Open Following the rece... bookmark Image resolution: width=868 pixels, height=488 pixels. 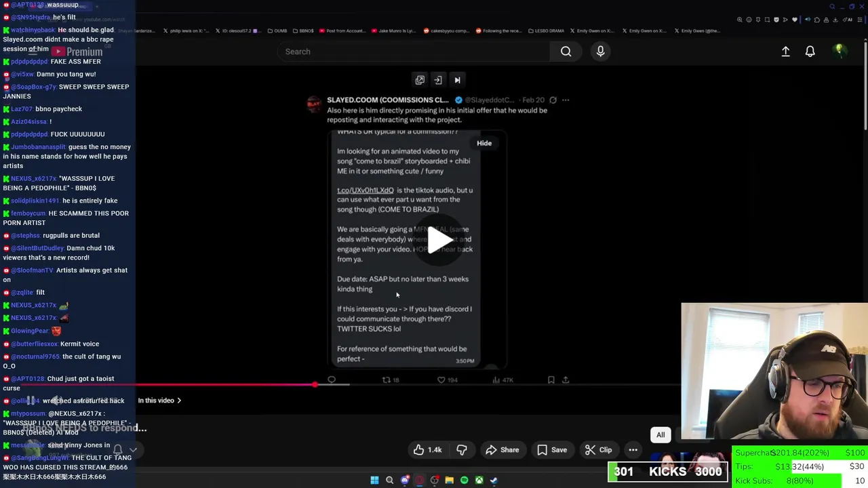tap(499, 30)
